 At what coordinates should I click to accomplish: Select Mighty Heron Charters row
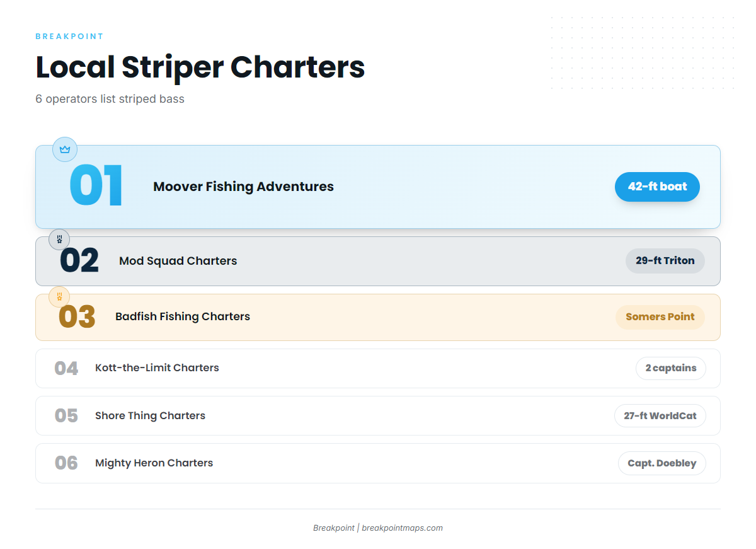coord(378,463)
